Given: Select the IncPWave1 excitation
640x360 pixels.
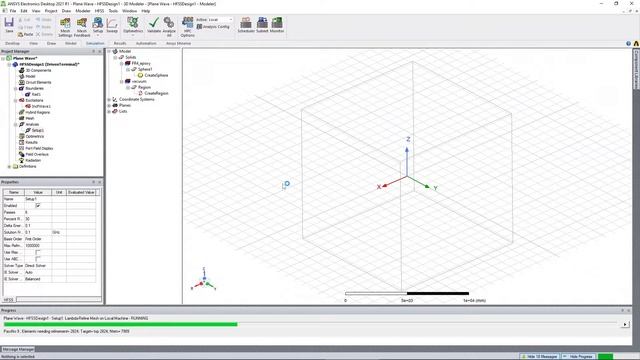Looking at the screenshot, I should (38, 106).
